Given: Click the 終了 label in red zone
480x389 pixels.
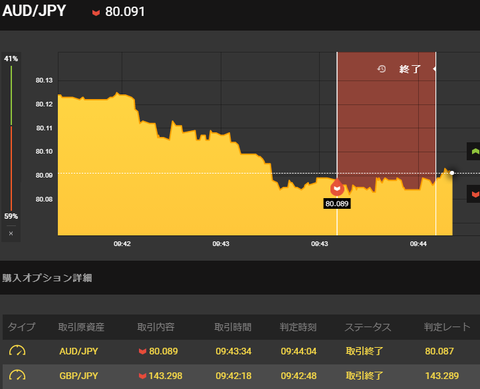Looking at the screenshot, I should [x=410, y=69].
